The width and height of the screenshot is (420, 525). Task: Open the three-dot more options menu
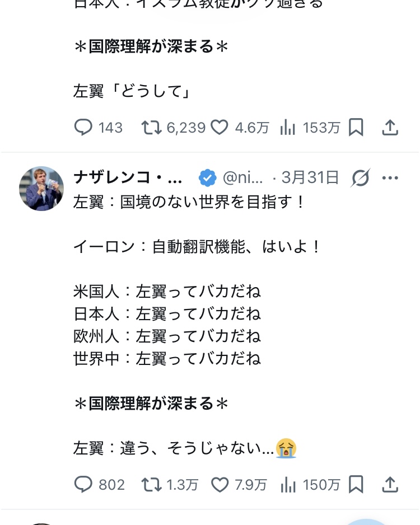click(x=390, y=178)
